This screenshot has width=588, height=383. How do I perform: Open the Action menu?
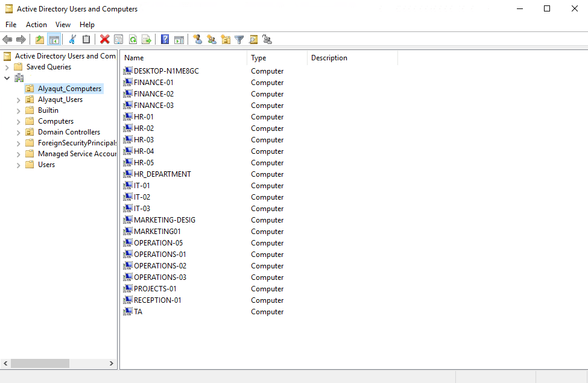pos(36,24)
